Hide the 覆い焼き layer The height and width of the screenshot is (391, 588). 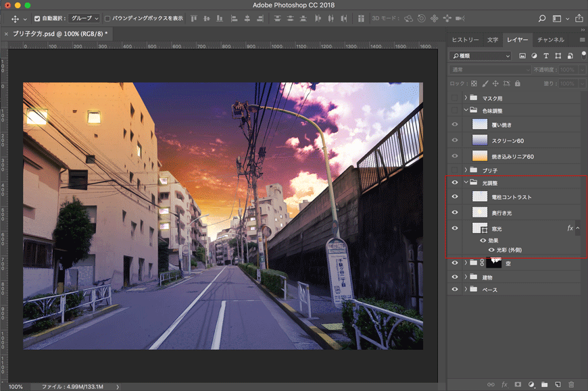(x=454, y=124)
